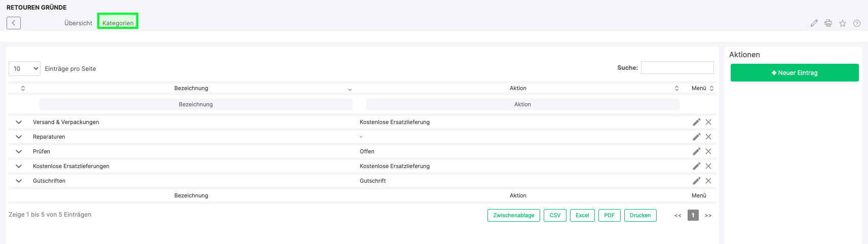Edit the Gutschriften category row
Screen dimensions: 868x244
click(696, 181)
